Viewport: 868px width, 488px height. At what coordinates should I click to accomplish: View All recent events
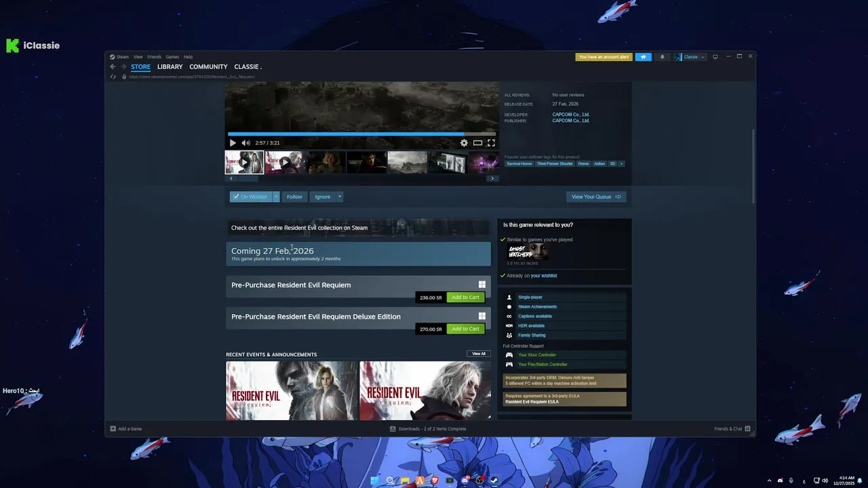pyautogui.click(x=479, y=354)
